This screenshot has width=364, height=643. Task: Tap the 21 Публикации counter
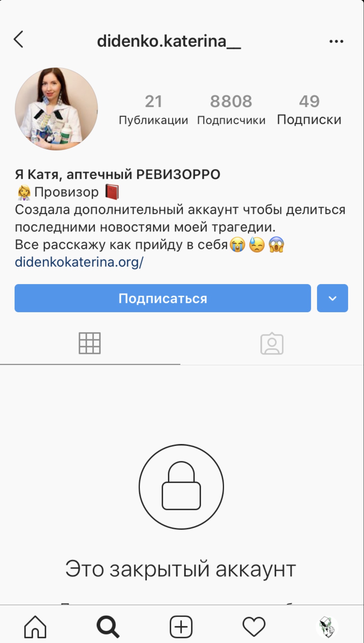click(x=154, y=110)
